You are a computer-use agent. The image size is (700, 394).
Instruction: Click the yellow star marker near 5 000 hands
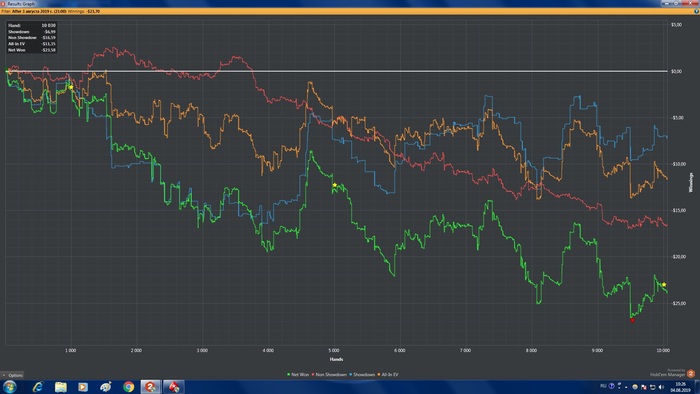(335, 185)
